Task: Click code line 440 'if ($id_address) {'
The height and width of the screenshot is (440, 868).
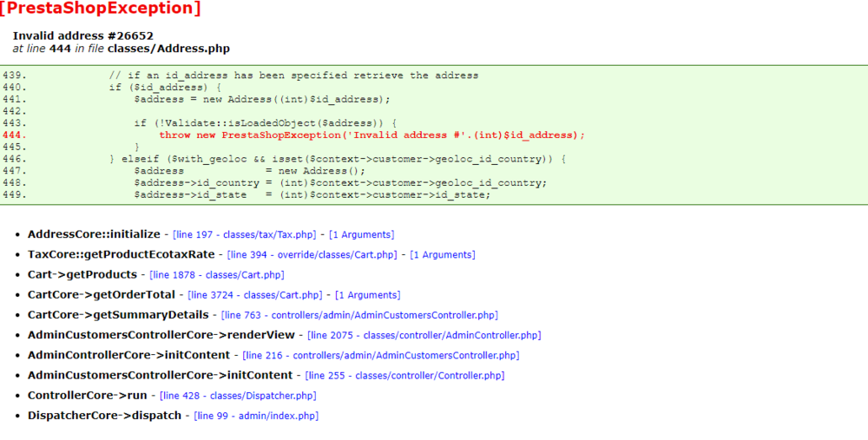Action: point(166,88)
